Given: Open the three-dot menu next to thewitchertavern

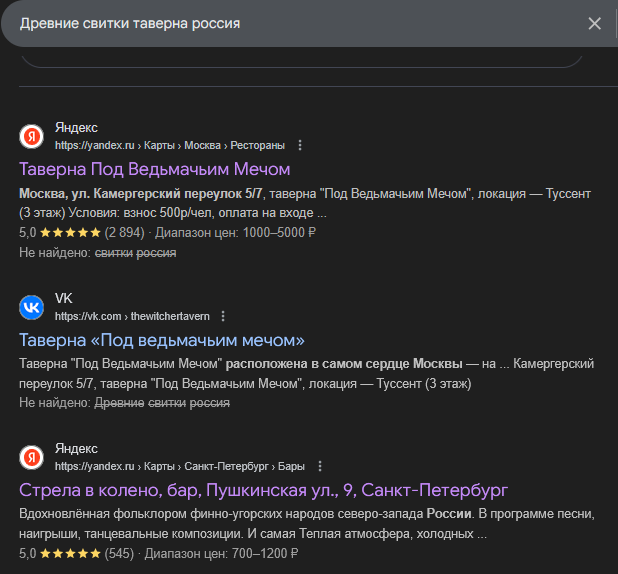Looking at the screenshot, I should (223, 316).
